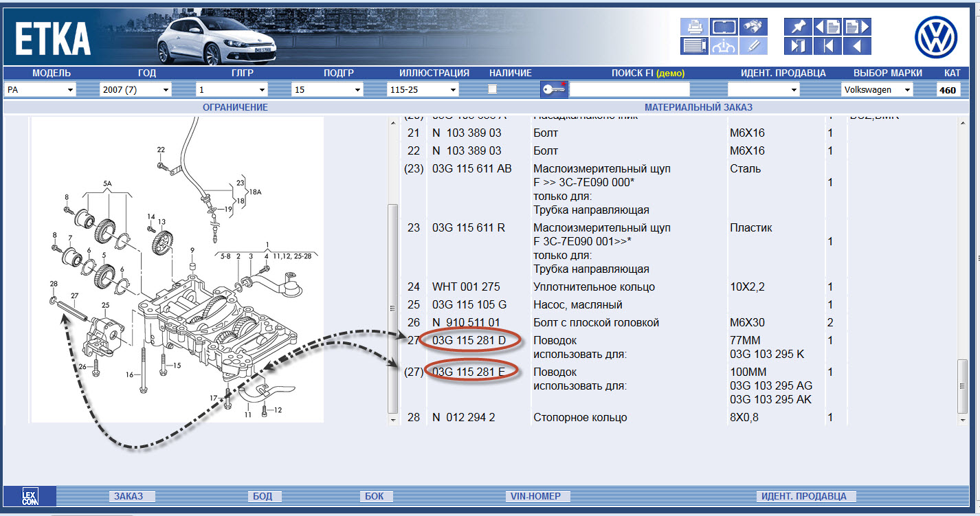The width and height of the screenshot is (980, 516).
Task: Click the pencil edit icon
Action: click(x=753, y=46)
